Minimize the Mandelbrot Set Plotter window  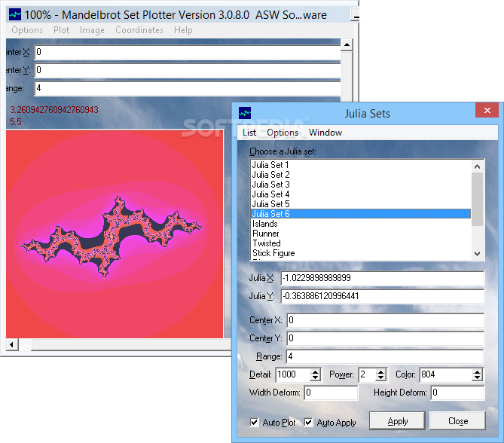355,15
